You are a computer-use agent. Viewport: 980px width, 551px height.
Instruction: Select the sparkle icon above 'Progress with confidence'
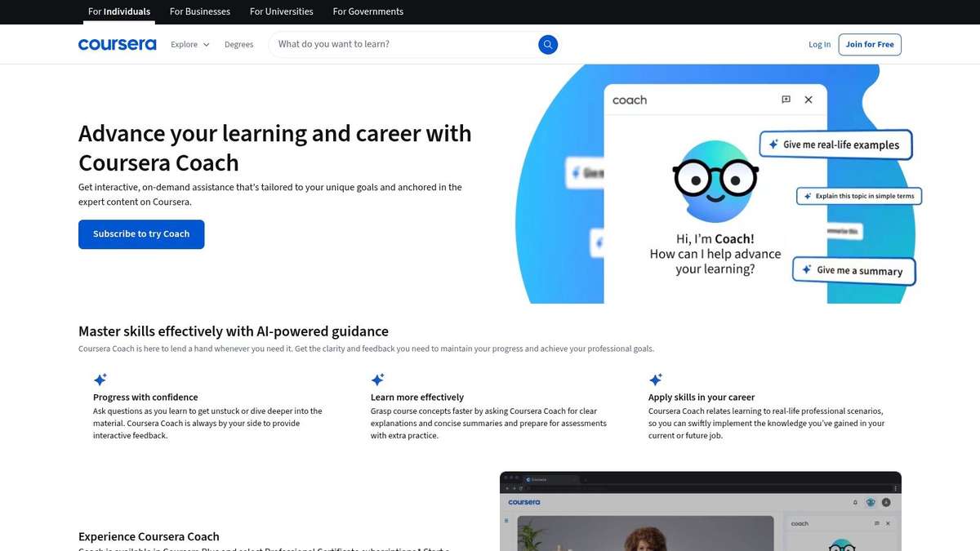click(100, 379)
